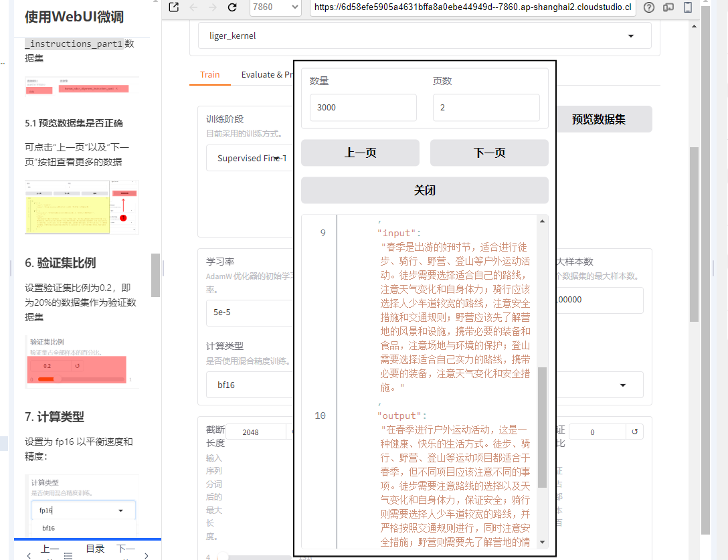Screen dimensions: 728x560
Task: Click line number 9 in preview
Action: coord(323,233)
